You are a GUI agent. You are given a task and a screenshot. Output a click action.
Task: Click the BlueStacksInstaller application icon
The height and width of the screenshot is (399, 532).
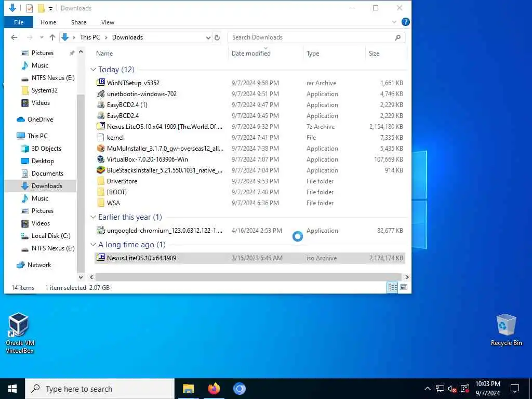pyautogui.click(x=101, y=170)
